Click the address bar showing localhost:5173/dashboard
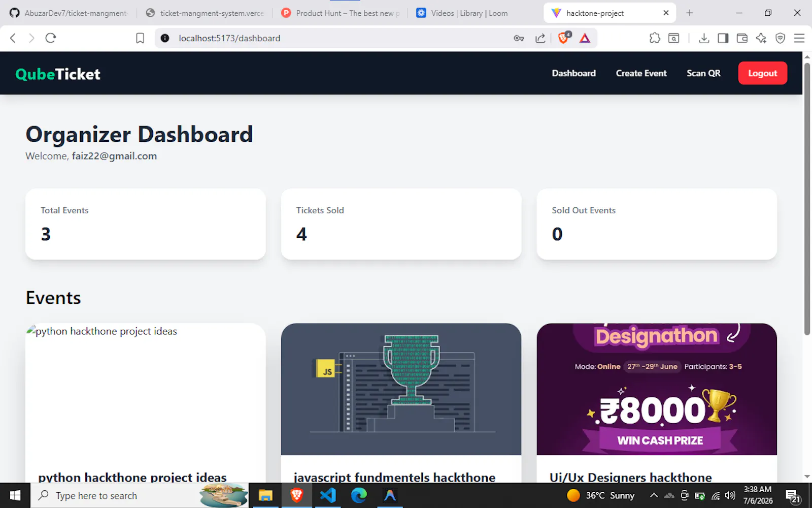Screen dimensions: 812x508 335,38
